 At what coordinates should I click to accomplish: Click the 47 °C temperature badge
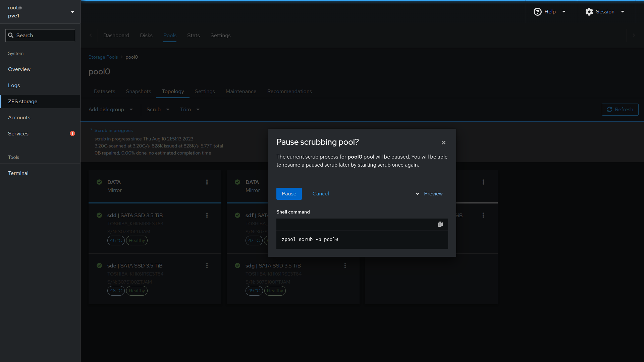pyautogui.click(x=254, y=240)
